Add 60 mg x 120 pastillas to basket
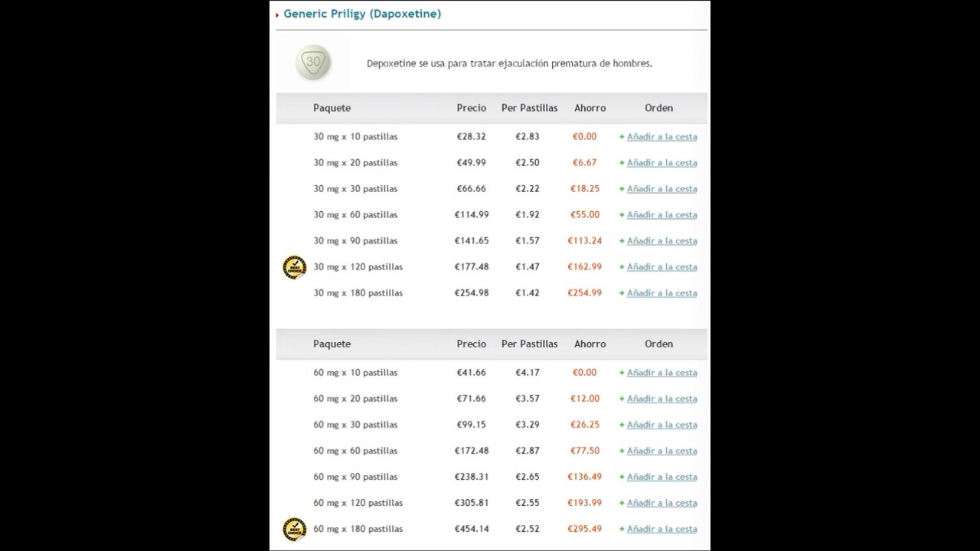The image size is (980, 551). tap(661, 503)
